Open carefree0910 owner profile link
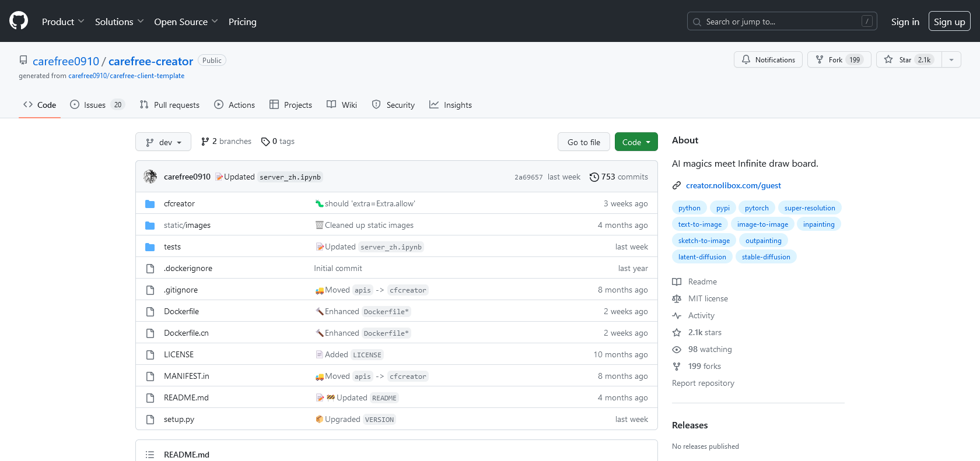 tap(66, 61)
